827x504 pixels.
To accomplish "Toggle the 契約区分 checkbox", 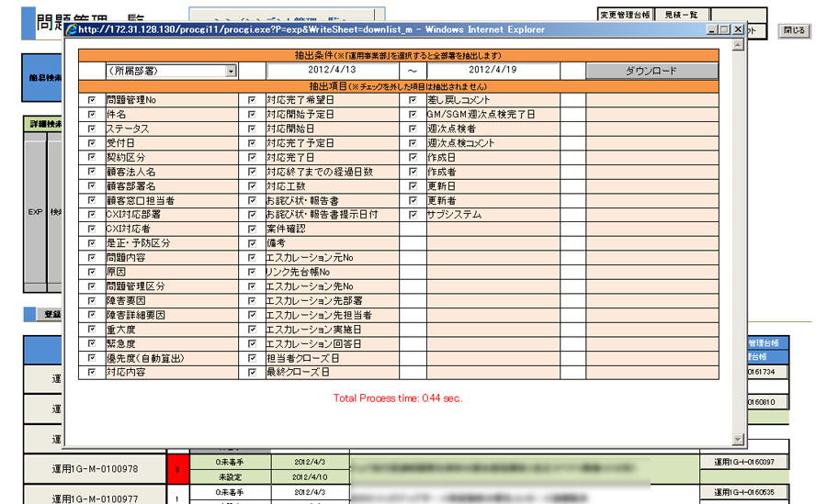I will pyautogui.click(x=92, y=157).
